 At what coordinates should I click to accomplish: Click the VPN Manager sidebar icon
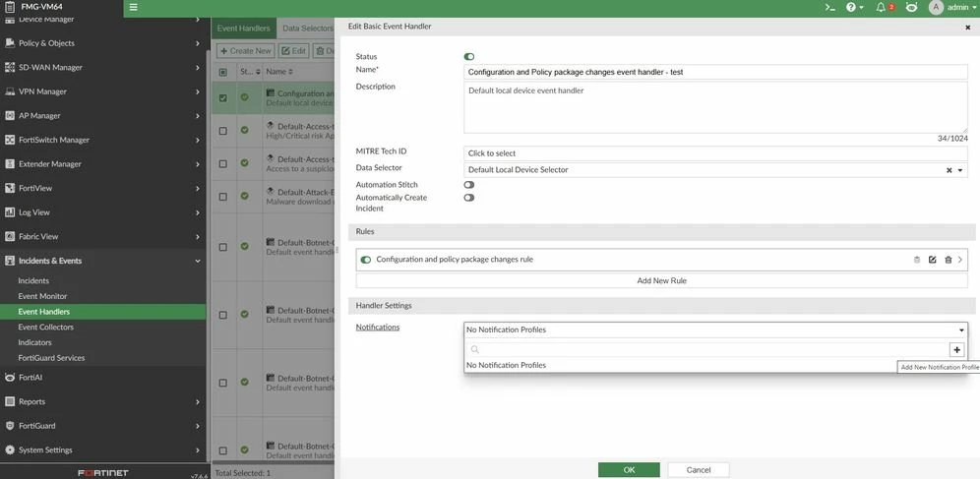pyautogui.click(x=10, y=91)
